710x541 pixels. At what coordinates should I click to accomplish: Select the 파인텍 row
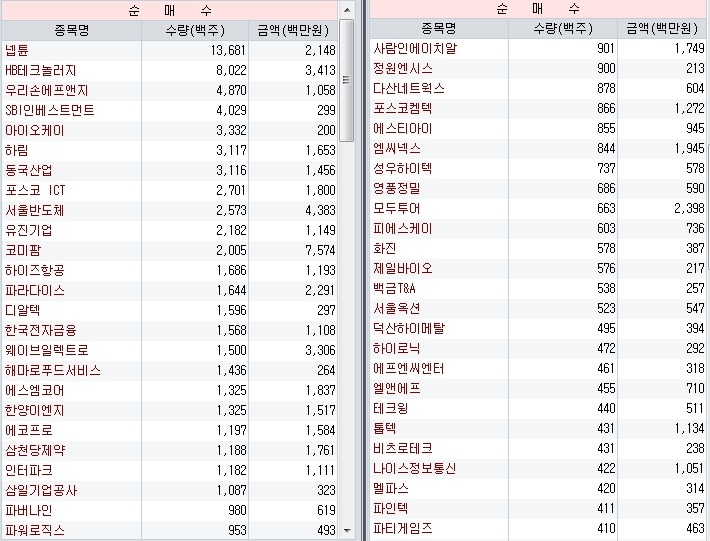tap(538, 508)
